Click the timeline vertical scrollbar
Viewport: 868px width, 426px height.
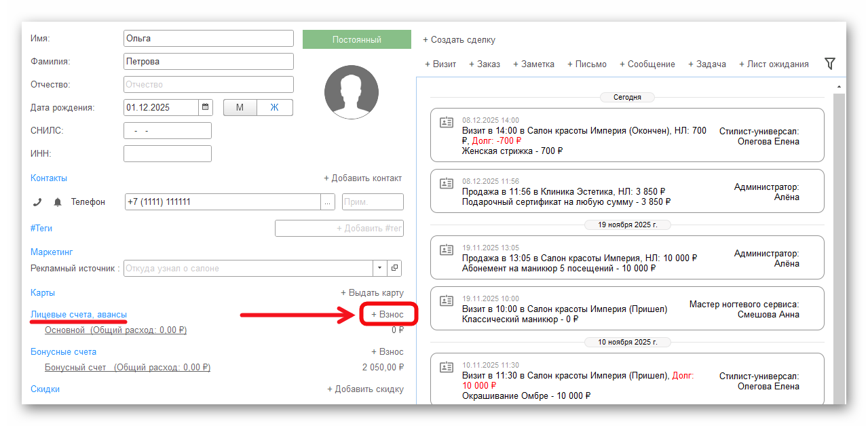pos(839,244)
